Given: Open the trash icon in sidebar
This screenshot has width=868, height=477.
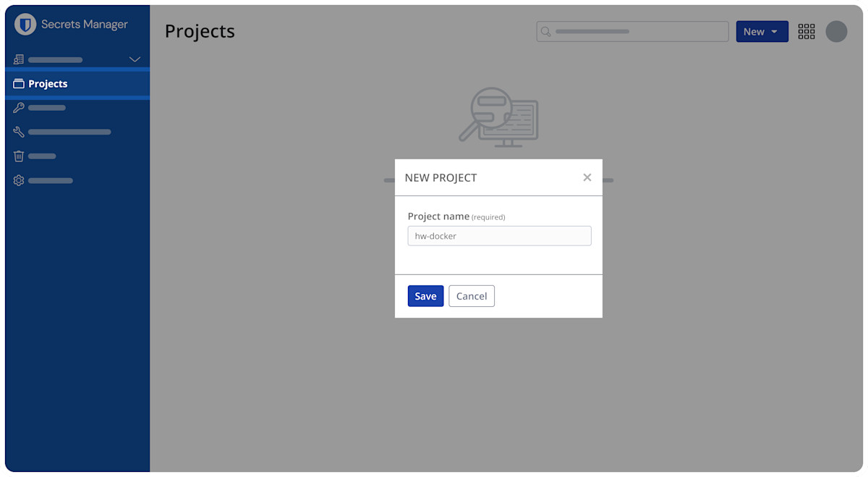Looking at the screenshot, I should coord(19,156).
